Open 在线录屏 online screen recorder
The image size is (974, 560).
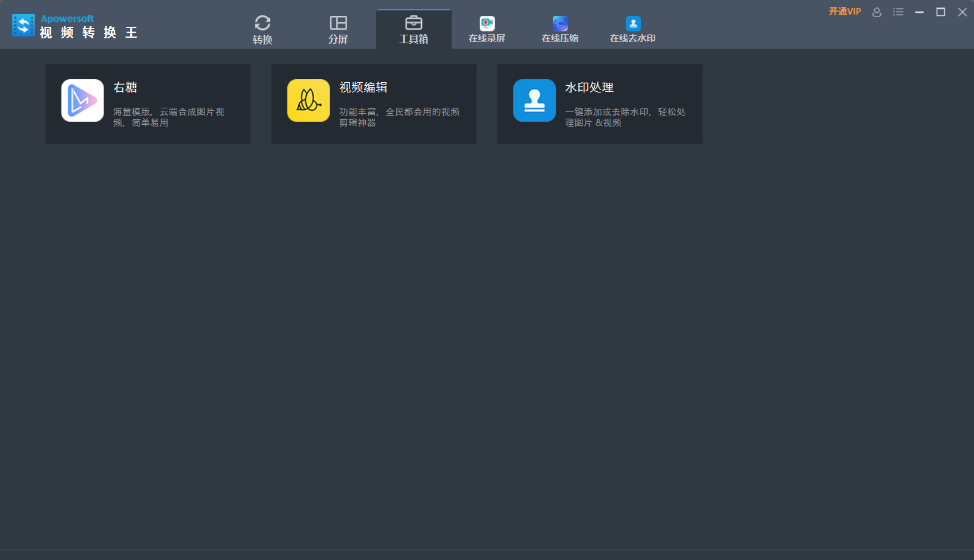click(487, 30)
